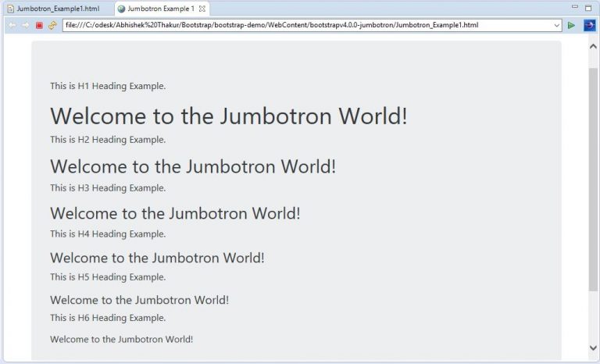
Task: Click the text 'This is H2 Heading Example.'
Action: click(x=108, y=140)
